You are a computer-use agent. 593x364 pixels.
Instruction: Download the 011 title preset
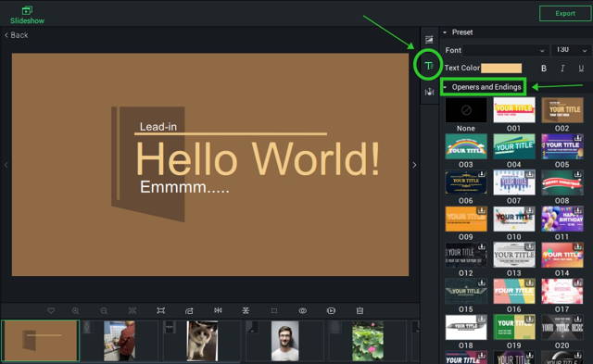[577, 210]
